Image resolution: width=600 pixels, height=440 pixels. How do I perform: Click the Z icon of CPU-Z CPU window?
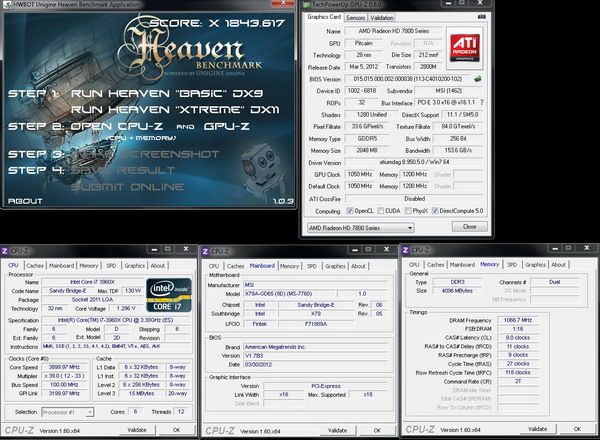click(x=5, y=251)
